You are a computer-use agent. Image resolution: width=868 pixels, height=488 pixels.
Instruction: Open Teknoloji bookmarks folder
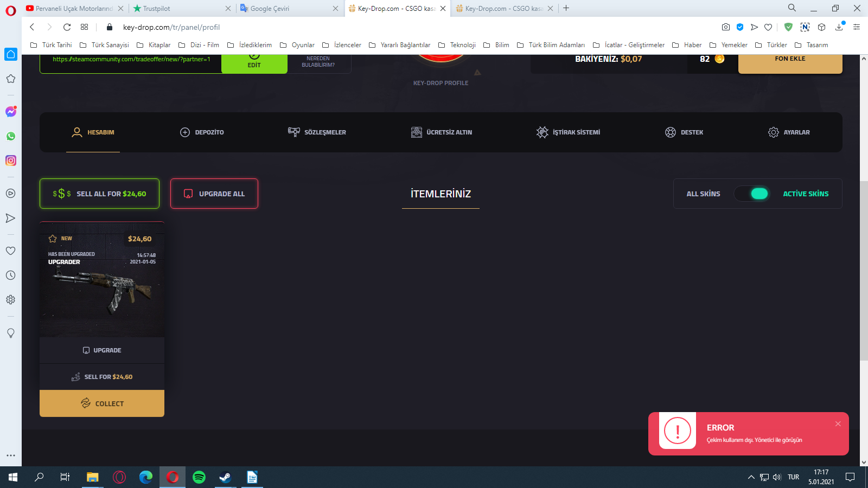457,45
